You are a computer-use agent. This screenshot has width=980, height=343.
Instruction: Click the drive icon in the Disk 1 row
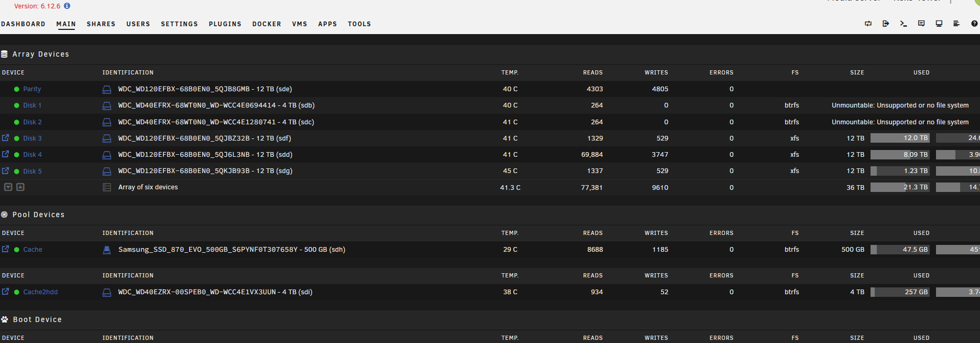point(107,106)
